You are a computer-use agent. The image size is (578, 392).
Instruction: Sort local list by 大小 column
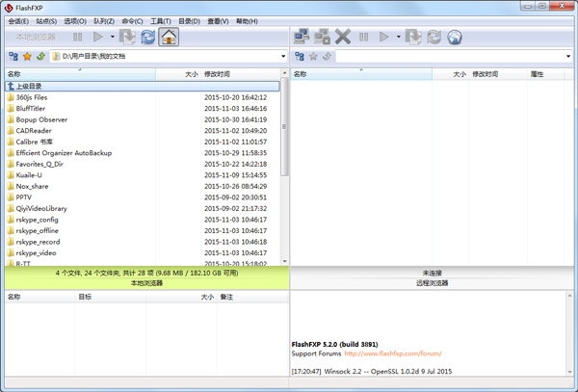(x=178, y=74)
